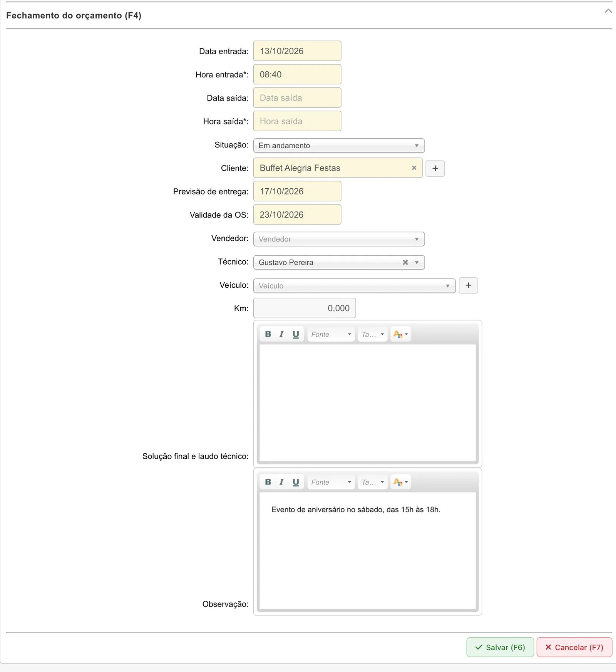
Task: Click inside Solução final e laudo técnico text area
Action: (368, 403)
